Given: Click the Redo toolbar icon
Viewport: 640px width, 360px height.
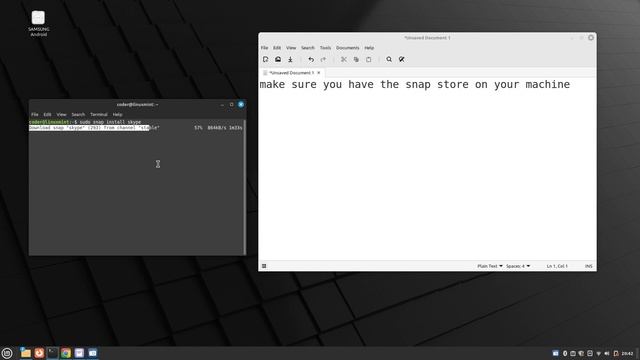Looking at the screenshot, I should pos(323,60).
